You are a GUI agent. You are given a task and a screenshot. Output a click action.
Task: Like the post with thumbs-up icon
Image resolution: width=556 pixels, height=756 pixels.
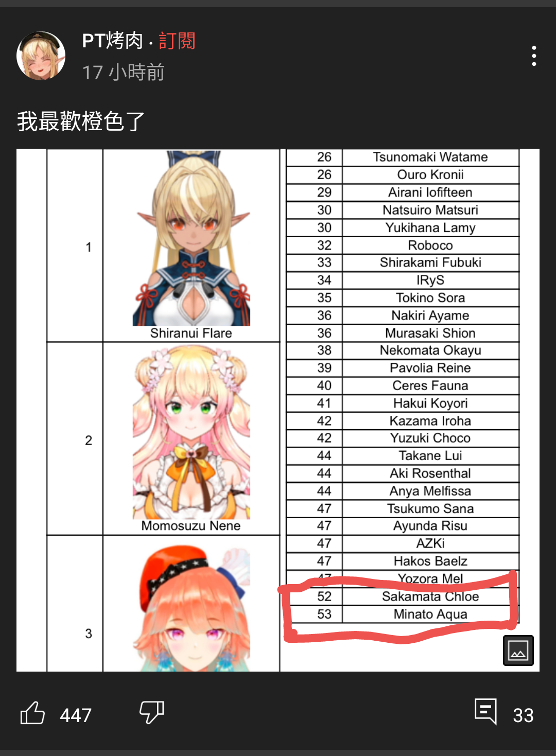point(32,713)
